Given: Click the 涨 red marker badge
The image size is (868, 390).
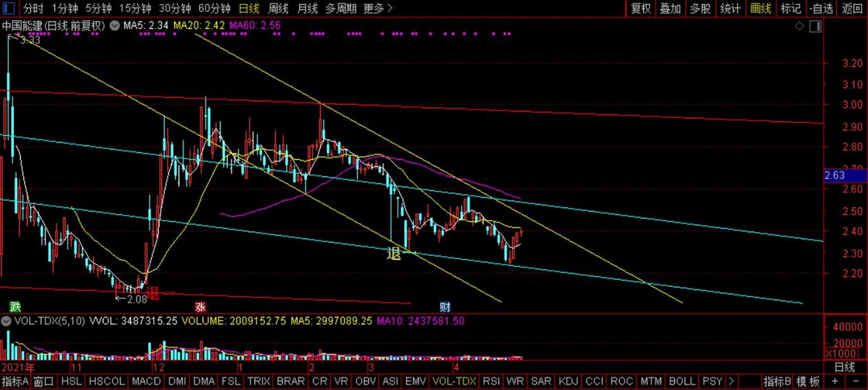Looking at the screenshot, I should tap(200, 307).
